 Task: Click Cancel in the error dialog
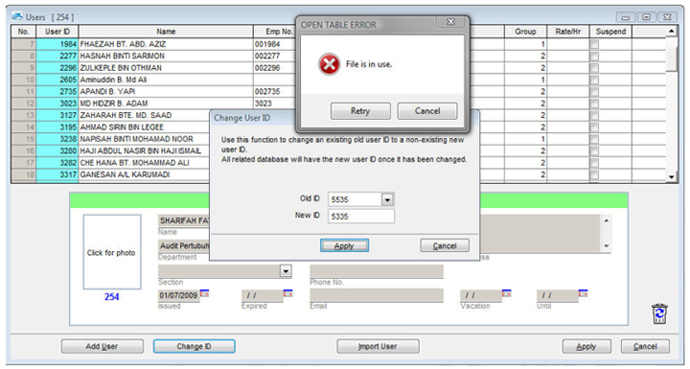(x=427, y=111)
